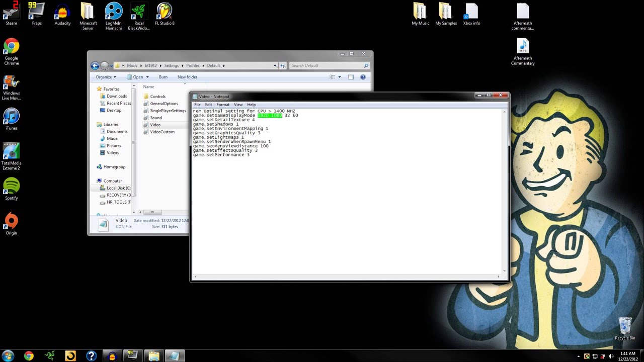Open the Controls configuration file
The height and width of the screenshot is (362, 644).
click(x=157, y=96)
